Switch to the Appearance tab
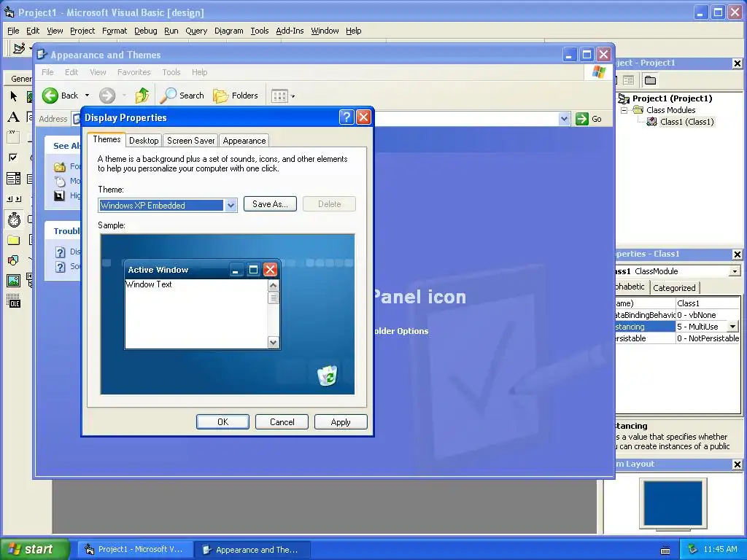 [x=244, y=141]
